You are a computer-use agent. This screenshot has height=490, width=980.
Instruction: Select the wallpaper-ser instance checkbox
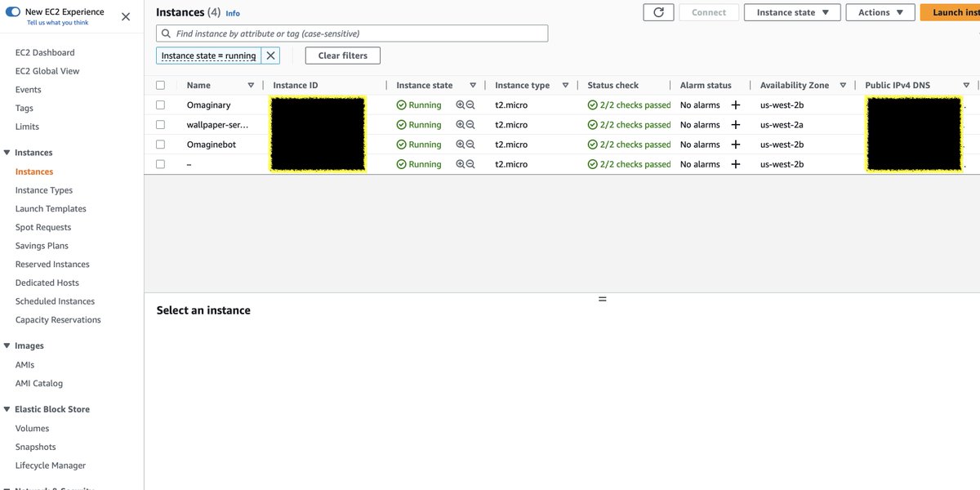[160, 125]
